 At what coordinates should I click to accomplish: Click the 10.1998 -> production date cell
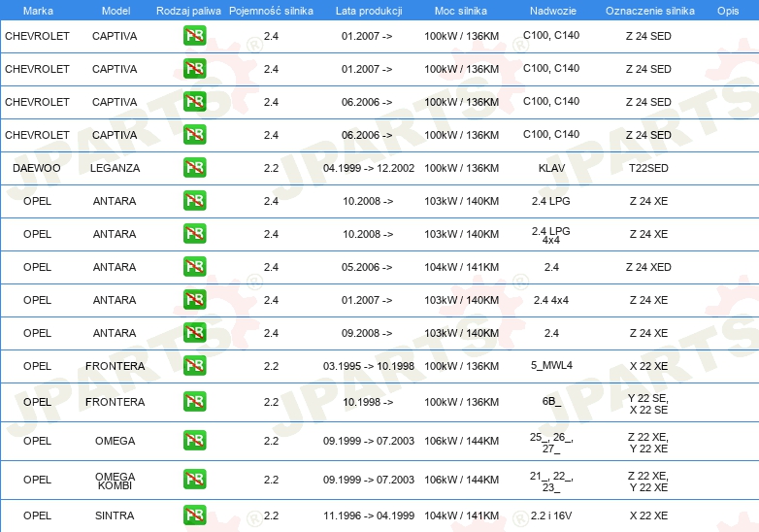click(368, 402)
